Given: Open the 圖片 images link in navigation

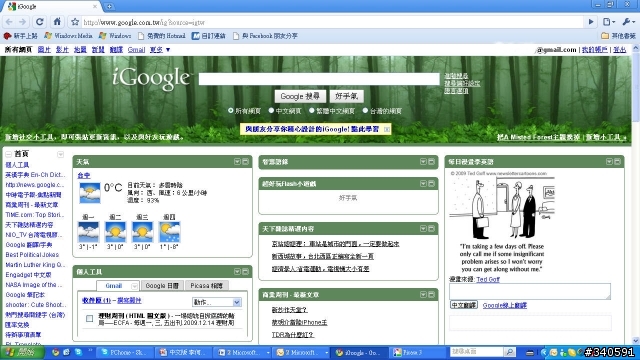Looking at the screenshot, I should pos(44,50).
